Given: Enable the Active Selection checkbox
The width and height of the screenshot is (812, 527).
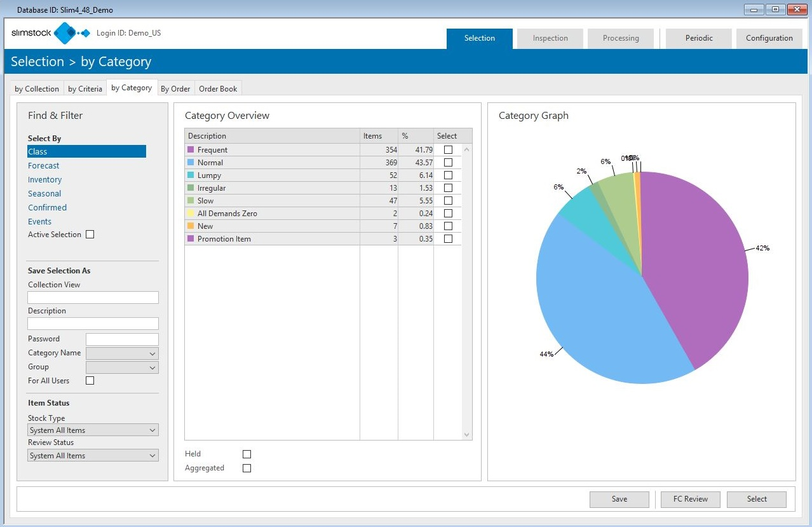Looking at the screenshot, I should (x=90, y=235).
